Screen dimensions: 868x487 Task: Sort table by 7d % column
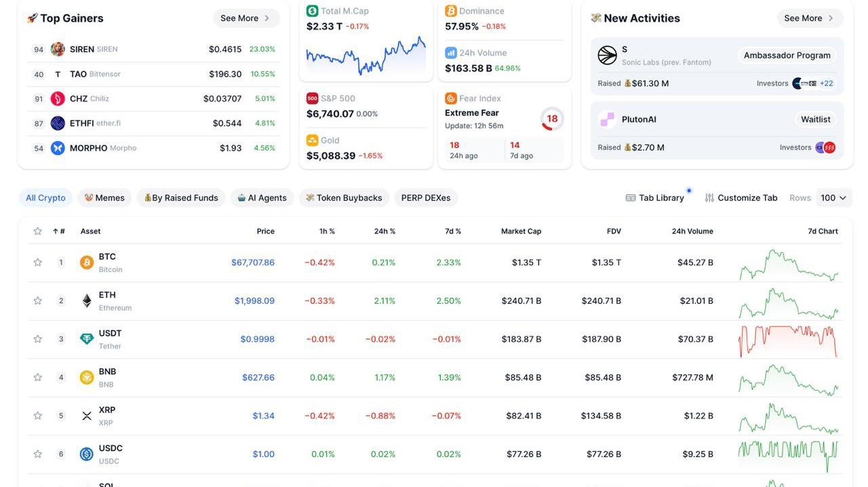coord(453,231)
